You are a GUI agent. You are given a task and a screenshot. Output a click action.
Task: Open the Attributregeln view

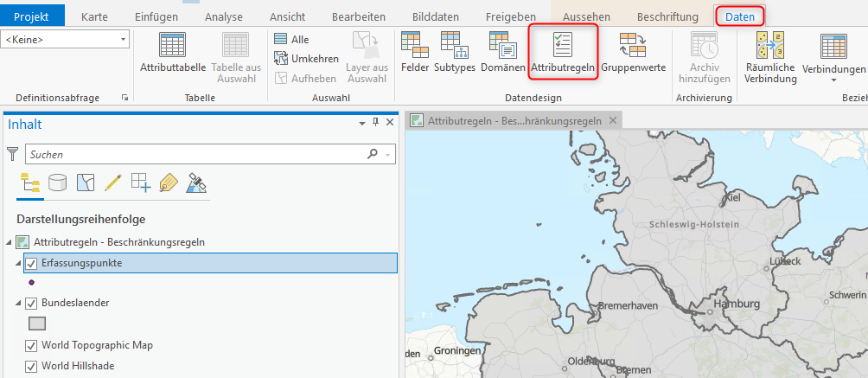(563, 53)
